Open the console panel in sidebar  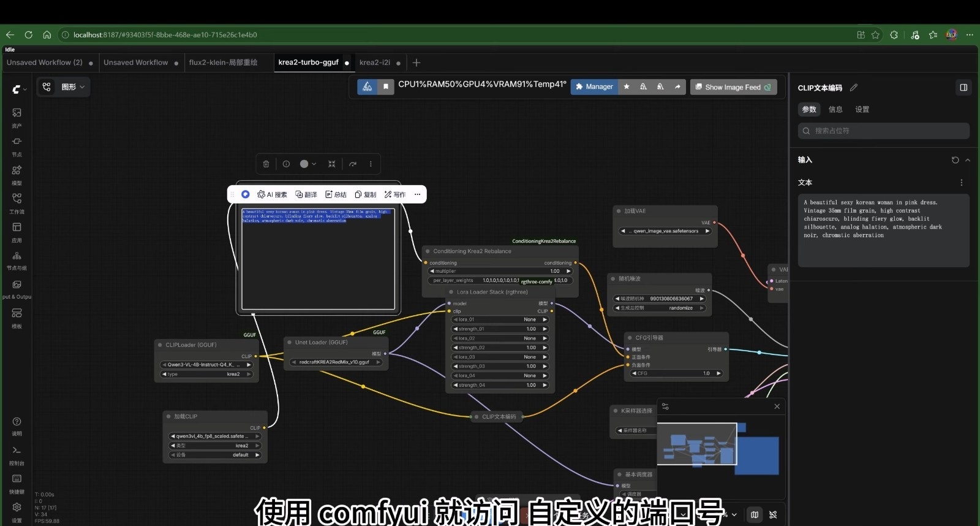point(17,454)
